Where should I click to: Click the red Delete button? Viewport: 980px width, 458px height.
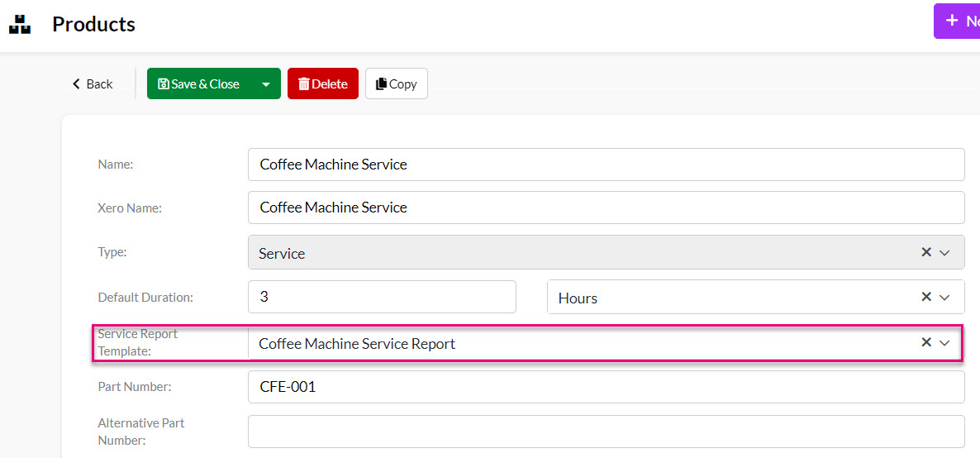pos(322,83)
